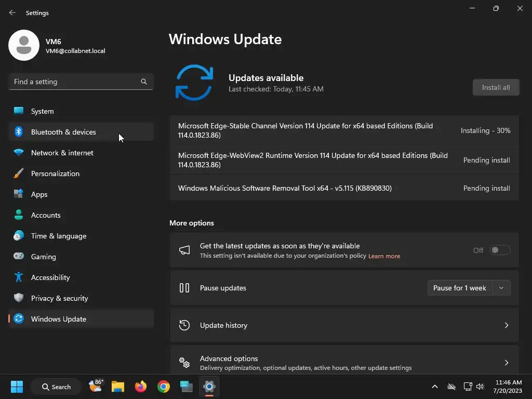532x399 pixels.
Task: Click the Advanced options gears icon
Action: pos(184,363)
